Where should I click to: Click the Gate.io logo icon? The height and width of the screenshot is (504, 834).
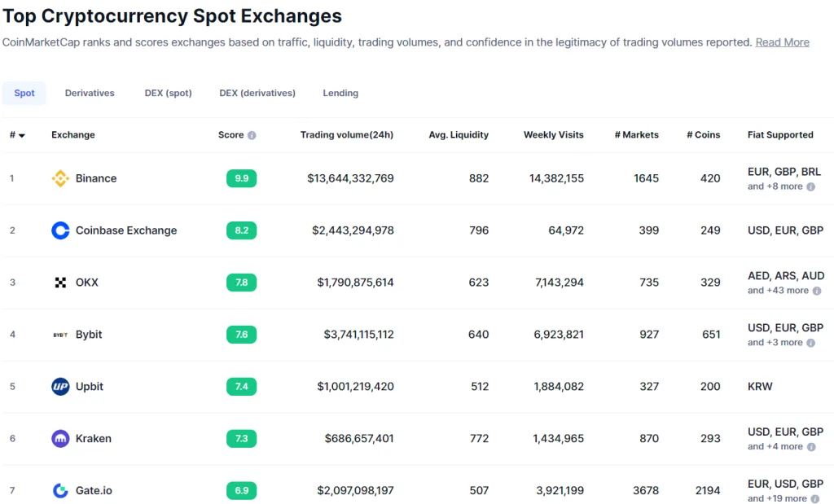(x=60, y=490)
